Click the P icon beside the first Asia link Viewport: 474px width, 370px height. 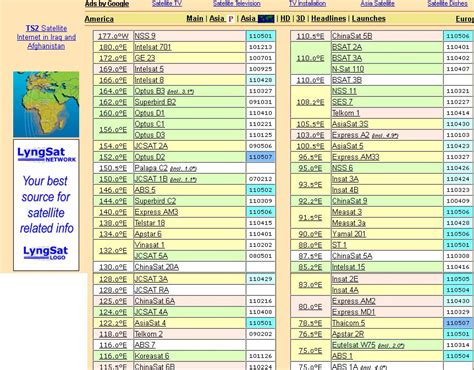pos(231,19)
